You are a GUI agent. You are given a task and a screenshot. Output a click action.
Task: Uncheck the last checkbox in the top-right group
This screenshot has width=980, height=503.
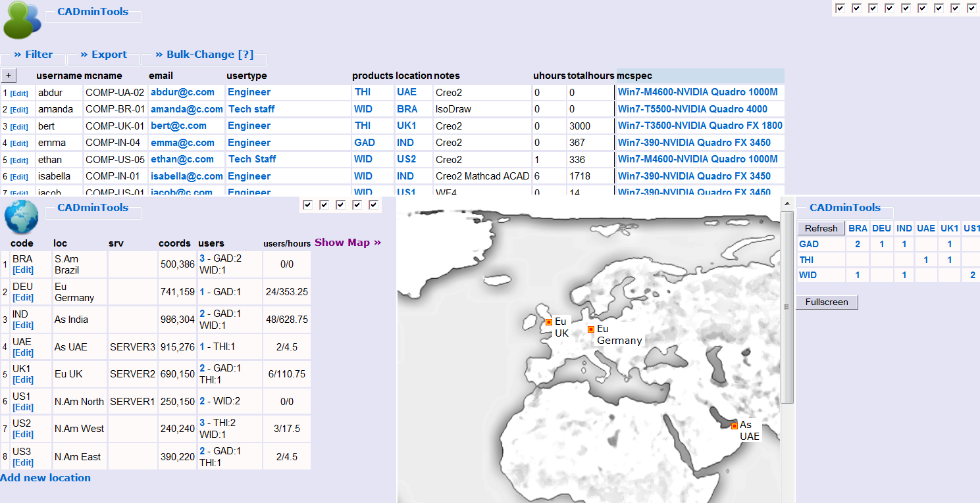[x=972, y=9]
